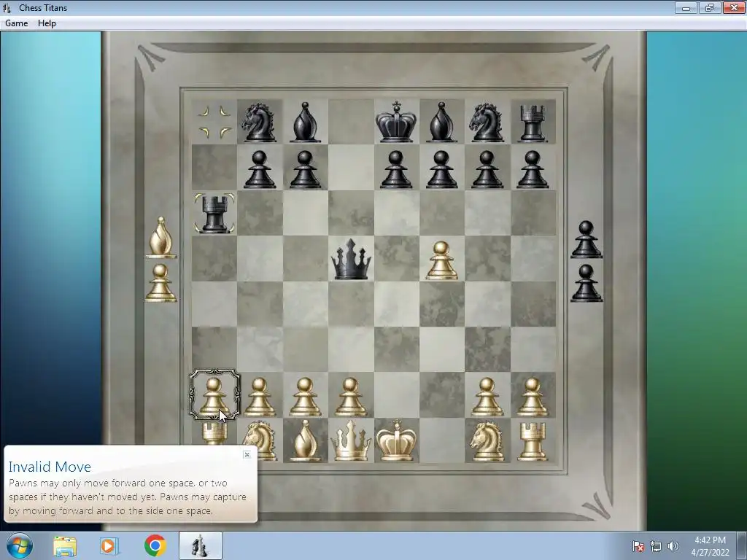Select the white rook on h1

[533, 442]
